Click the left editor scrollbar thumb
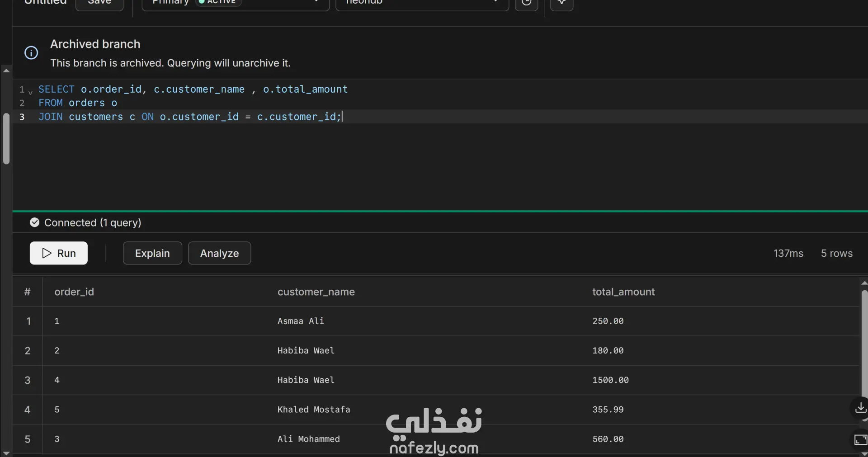Viewport: 868px width, 457px height. point(6,138)
